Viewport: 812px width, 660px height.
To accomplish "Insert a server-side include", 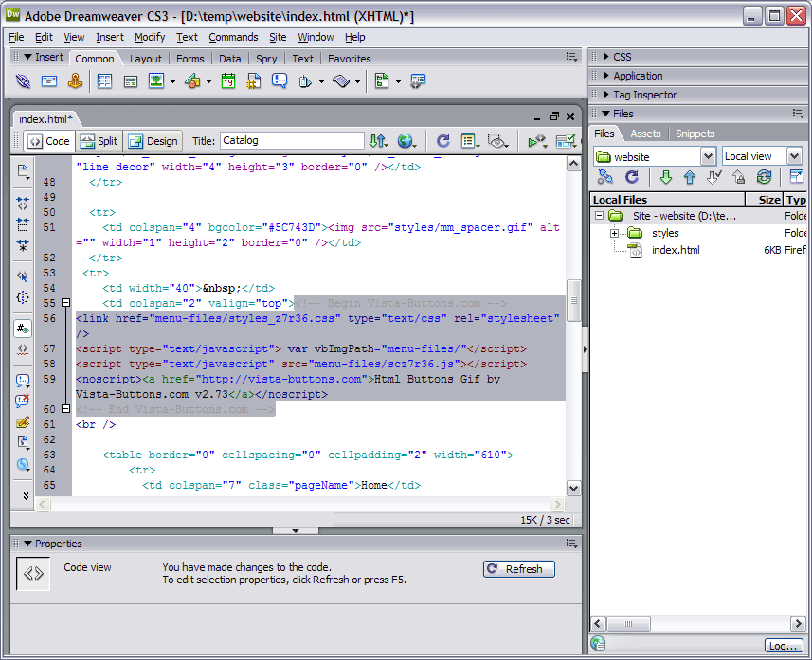I will click(x=254, y=81).
